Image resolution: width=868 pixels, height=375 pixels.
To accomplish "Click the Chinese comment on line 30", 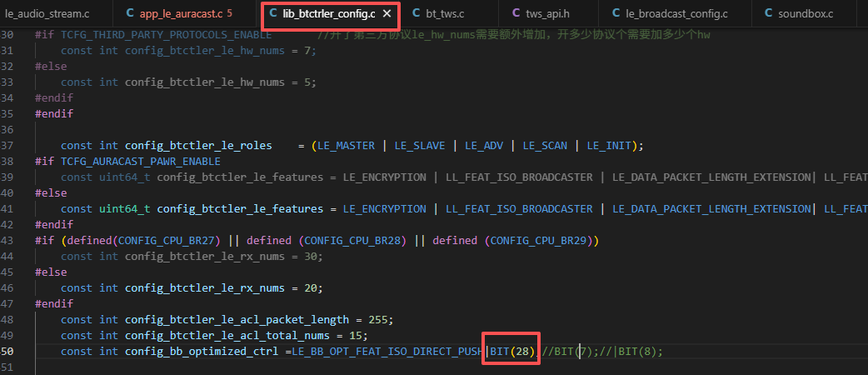I will [x=513, y=35].
